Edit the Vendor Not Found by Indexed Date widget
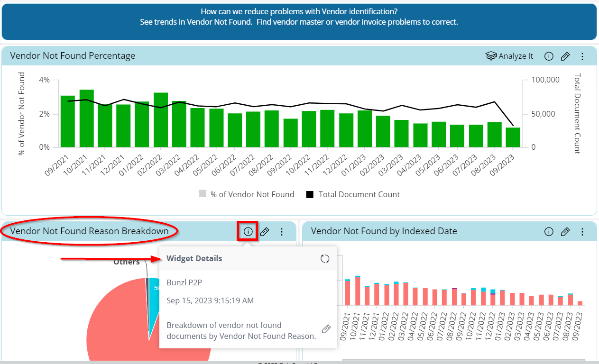Screen dimensions: 599x364 (x=565, y=231)
